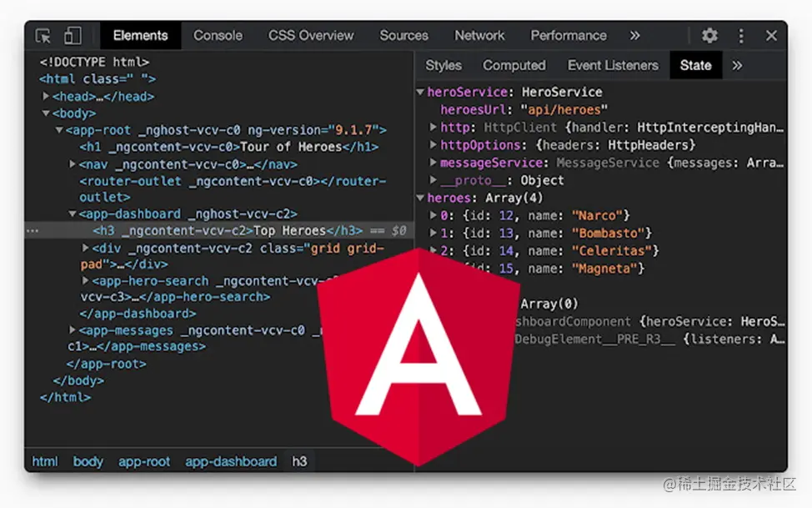Select the closing </app-dashboard> tag
Screen dimensions: 812x508
tap(138, 314)
